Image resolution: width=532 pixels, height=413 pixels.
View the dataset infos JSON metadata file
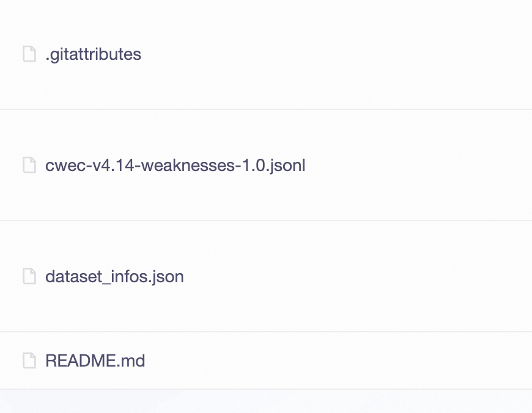(114, 277)
